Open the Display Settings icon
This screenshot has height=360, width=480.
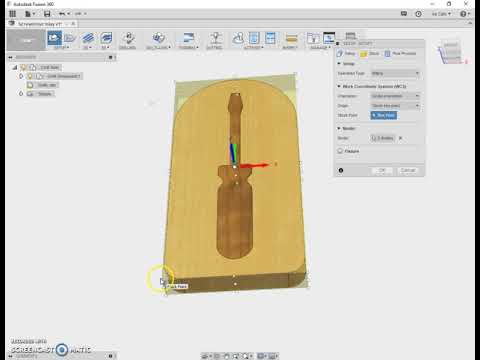point(261,356)
